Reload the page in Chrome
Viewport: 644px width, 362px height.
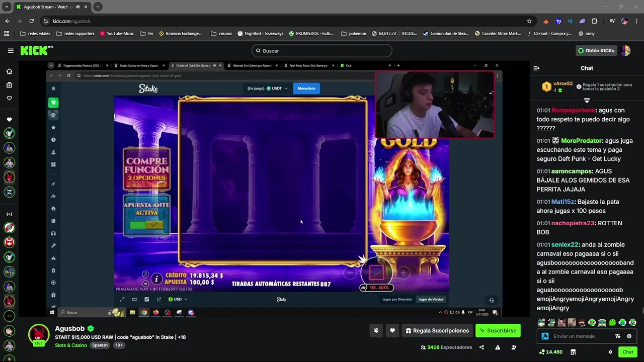tap(31, 21)
